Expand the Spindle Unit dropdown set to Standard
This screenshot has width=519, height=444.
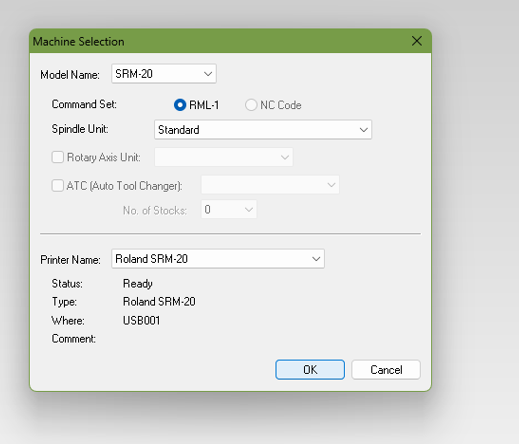tap(263, 130)
